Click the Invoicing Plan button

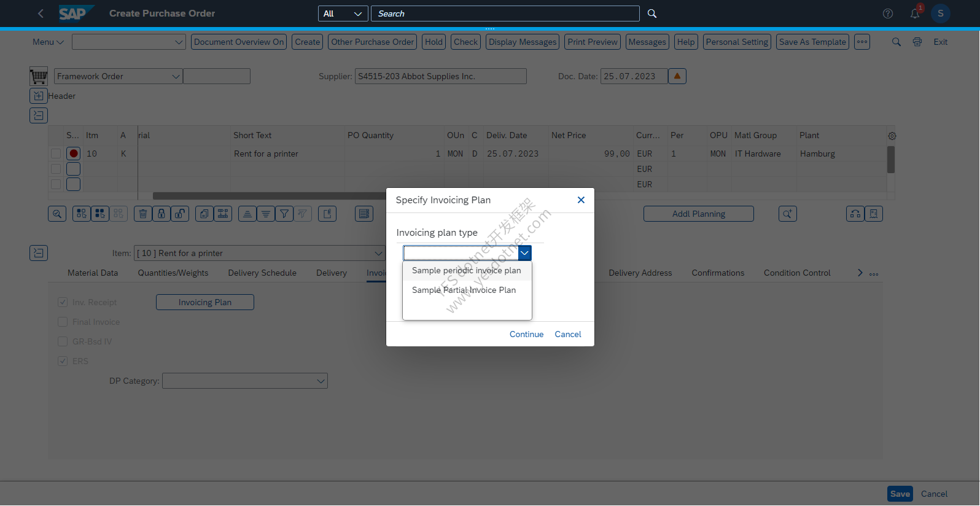coord(205,302)
